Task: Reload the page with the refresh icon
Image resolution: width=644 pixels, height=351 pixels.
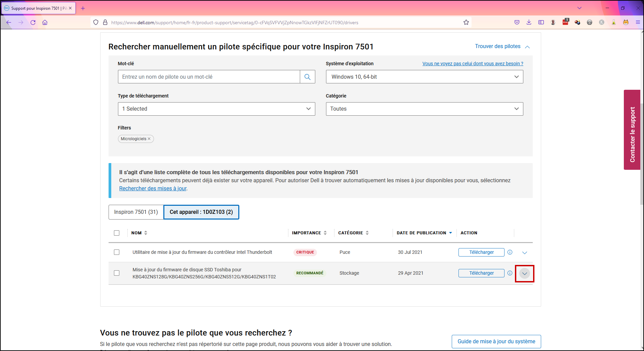Action: [x=33, y=23]
